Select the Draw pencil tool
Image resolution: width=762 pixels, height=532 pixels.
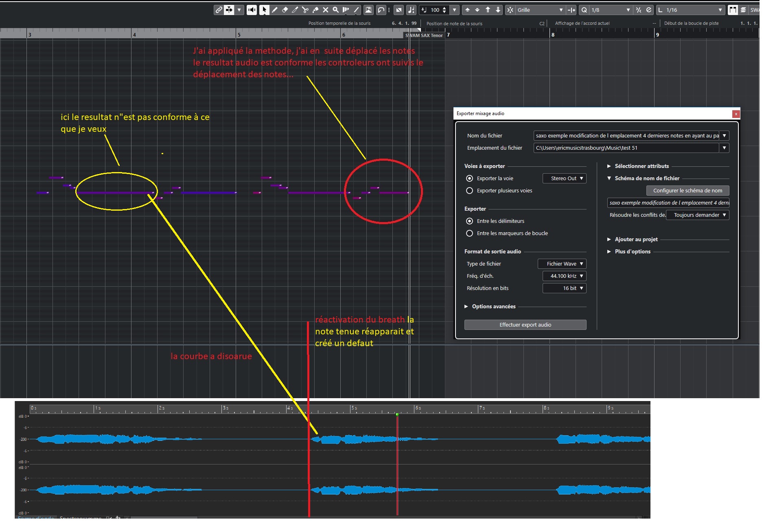(x=275, y=10)
